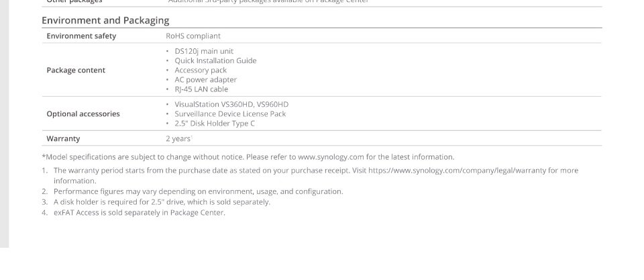Select the Optional accessories row label

point(83,114)
